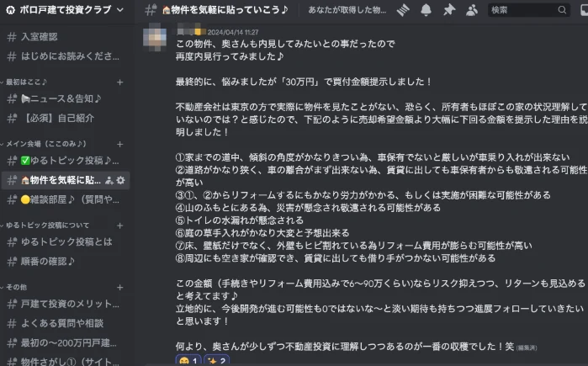Open channel settings gear for 物件を気軽に貼...
Viewport: 588px width, 366px height.
(x=121, y=180)
